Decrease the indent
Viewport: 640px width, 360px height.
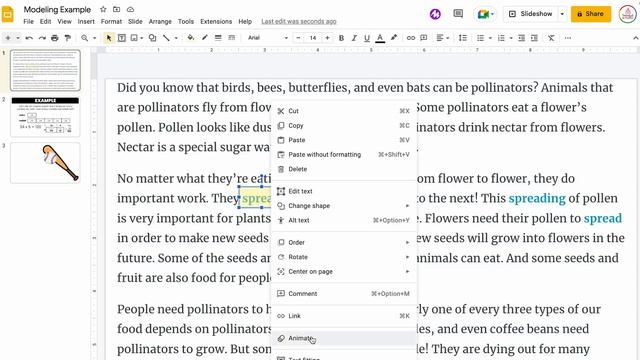click(521, 38)
